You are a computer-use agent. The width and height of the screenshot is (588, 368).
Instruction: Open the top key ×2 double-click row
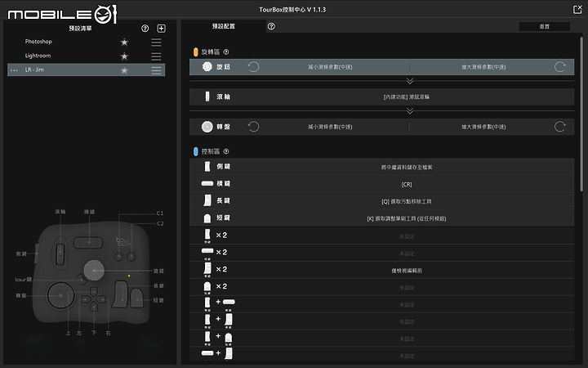pyautogui.click(x=381, y=253)
